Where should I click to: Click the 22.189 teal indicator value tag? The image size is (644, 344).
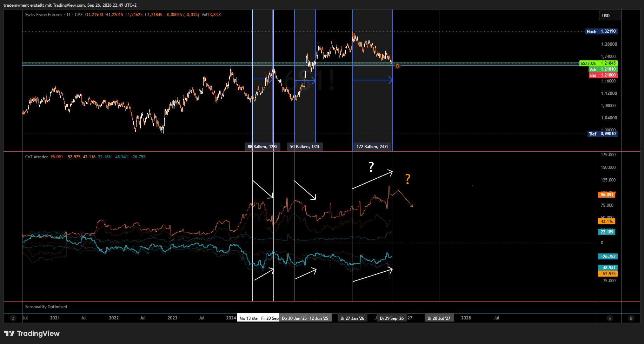click(x=607, y=232)
